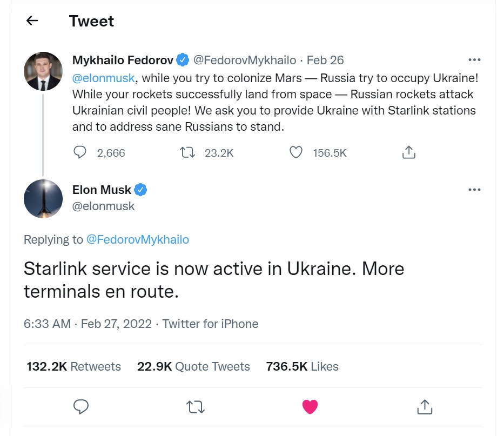This screenshot has width=504, height=436.
Task: Reply to Elon Musk's Starlink tweet
Action: pyautogui.click(x=81, y=406)
